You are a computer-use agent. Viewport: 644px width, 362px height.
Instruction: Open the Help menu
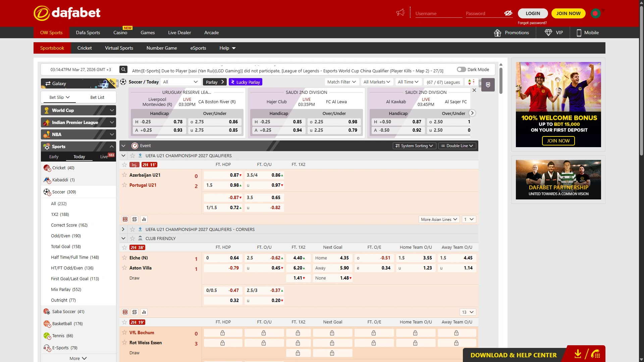227,48
